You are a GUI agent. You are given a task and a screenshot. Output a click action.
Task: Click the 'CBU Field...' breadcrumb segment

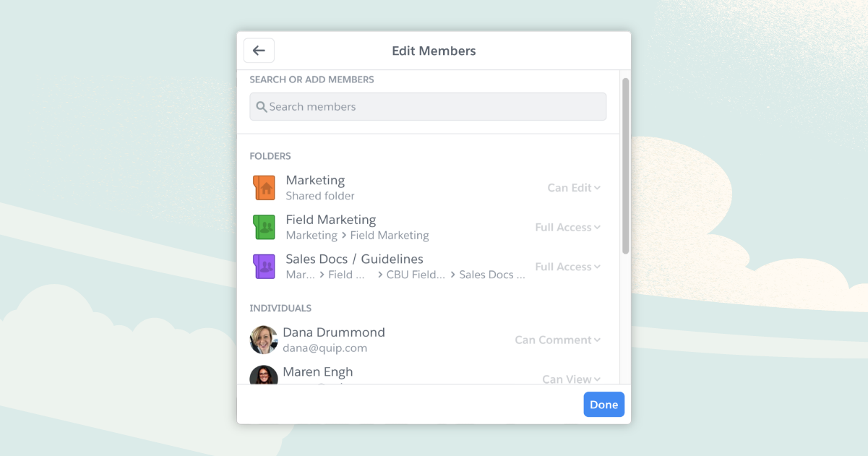click(416, 275)
